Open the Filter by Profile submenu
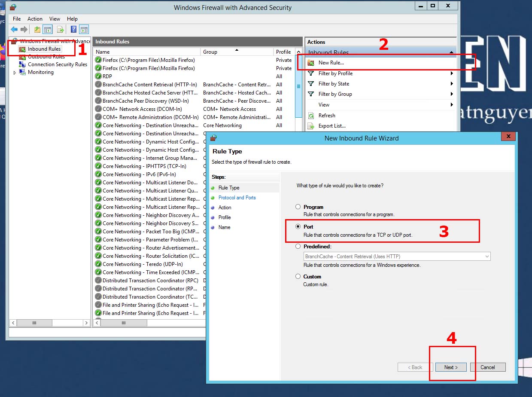Image resolution: width=532 pixels, height=397 pixels. 335,73
